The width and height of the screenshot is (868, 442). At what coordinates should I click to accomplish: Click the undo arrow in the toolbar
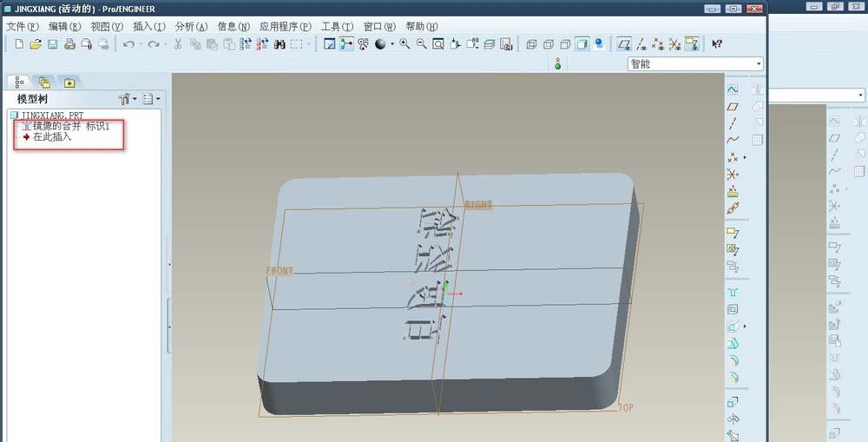pyautogui.click(x=128, y=44)
